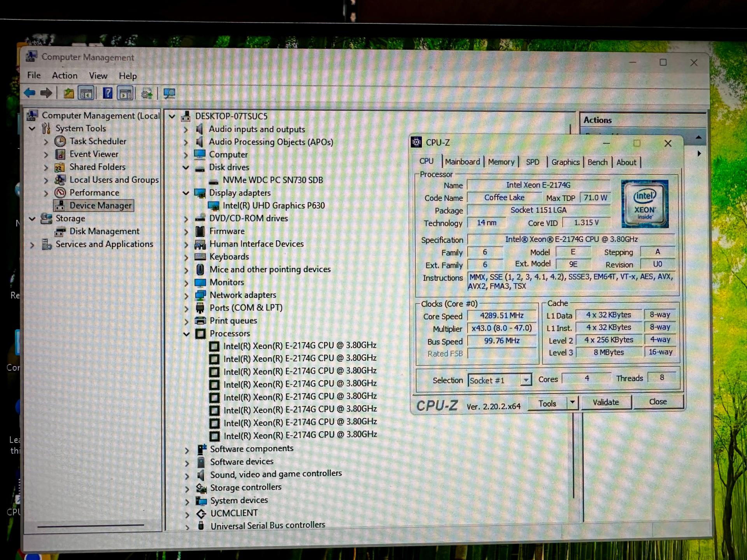Select the Shared Folders icon

click(x=60, y=167)
